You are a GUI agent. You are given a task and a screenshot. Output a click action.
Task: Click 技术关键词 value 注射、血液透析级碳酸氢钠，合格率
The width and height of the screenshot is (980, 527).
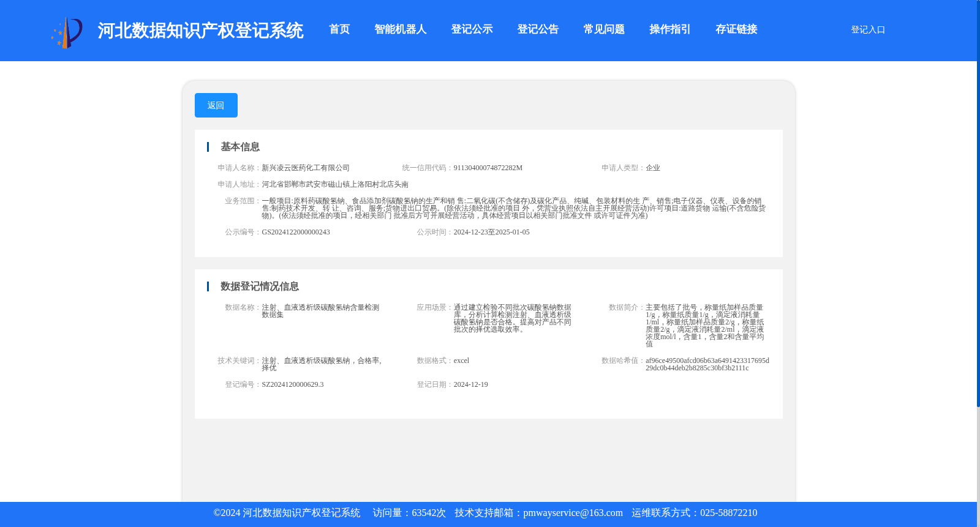[x=322, y=364]
